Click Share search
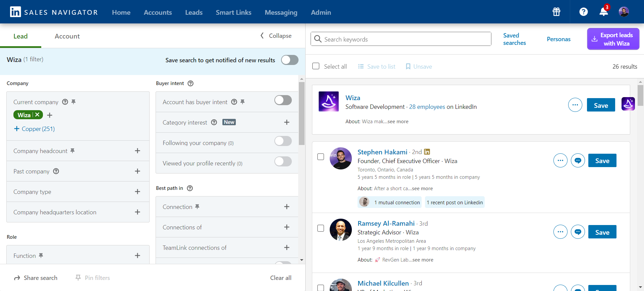This screenshot has height=291, width=644. coord(36,278)
